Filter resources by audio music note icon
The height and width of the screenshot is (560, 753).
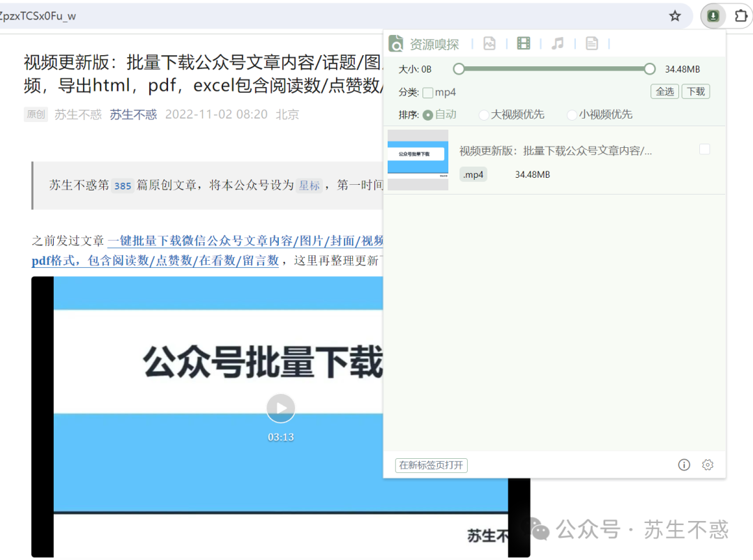tap(557, 44)
